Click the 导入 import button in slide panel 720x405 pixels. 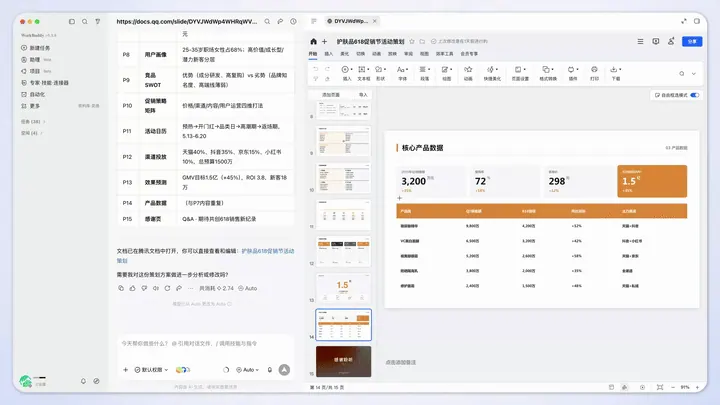pyautogui.click(x=363, y=95)
